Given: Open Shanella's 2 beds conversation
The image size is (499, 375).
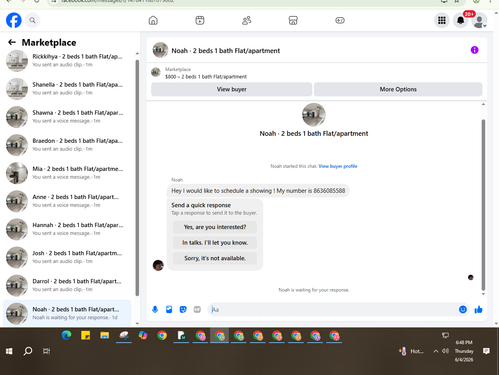Looking at the screenshot, I should pyautogui.click(x=68, y=89).
